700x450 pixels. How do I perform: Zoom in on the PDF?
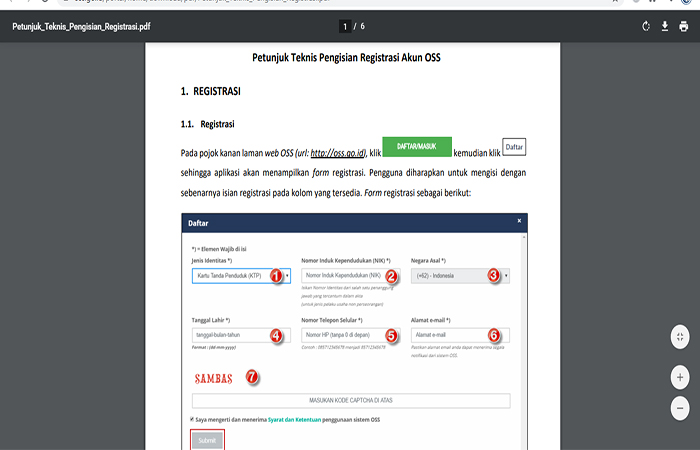pyautogui.click(x=680, y=377)
